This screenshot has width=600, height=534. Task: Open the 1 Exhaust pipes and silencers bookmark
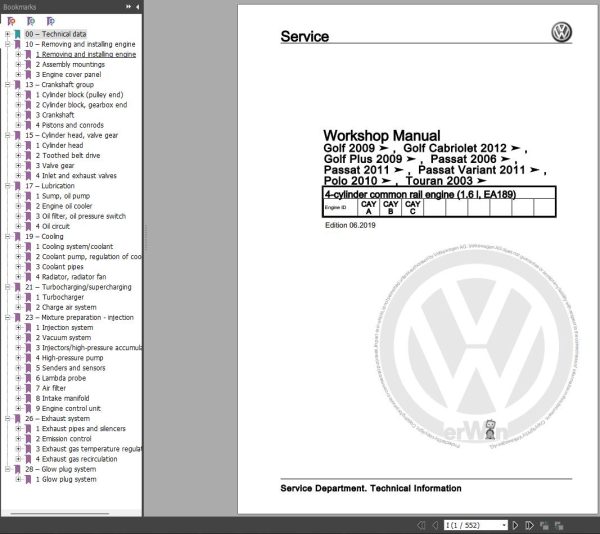coord(81,429)
